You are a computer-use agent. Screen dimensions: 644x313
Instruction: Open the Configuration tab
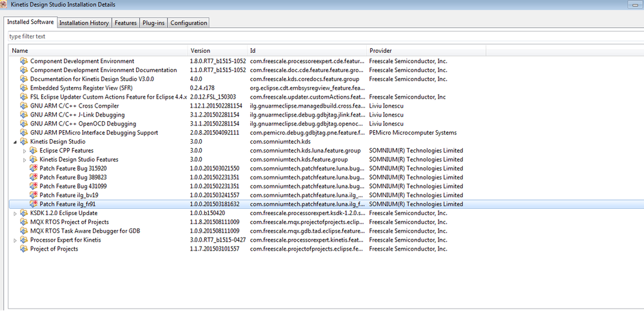188,23
